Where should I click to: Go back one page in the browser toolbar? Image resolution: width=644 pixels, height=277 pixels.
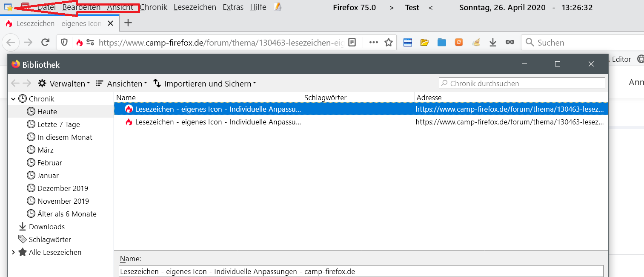11,42
